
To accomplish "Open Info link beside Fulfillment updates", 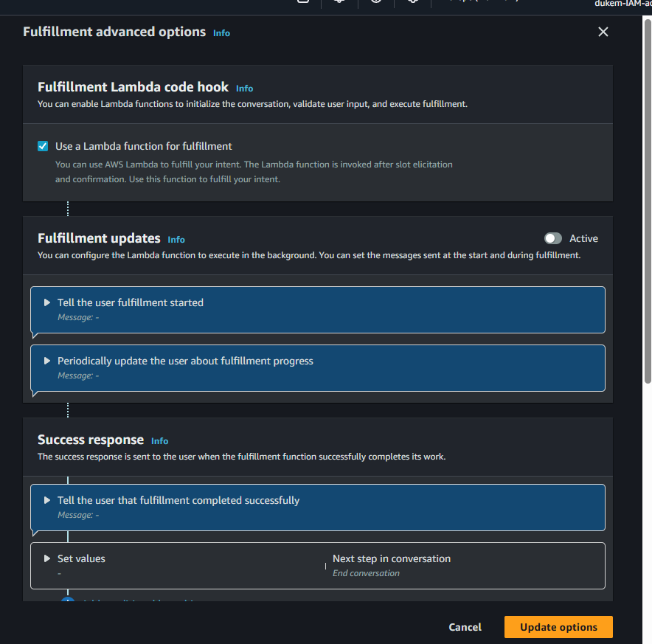I will tap(176, 240).
